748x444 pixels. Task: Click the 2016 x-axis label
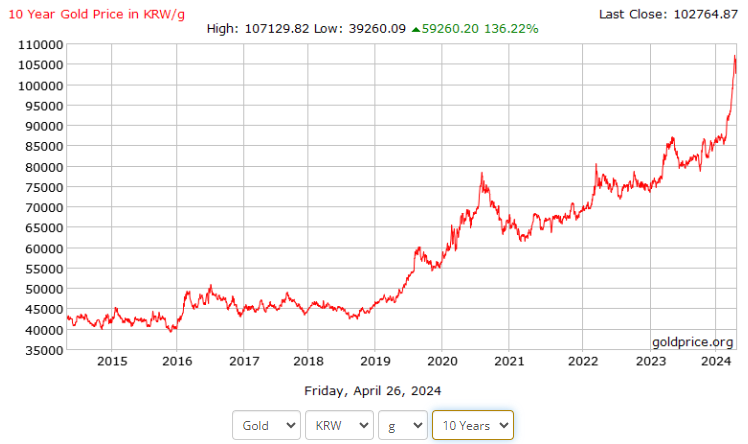click(x=177, y=361)
